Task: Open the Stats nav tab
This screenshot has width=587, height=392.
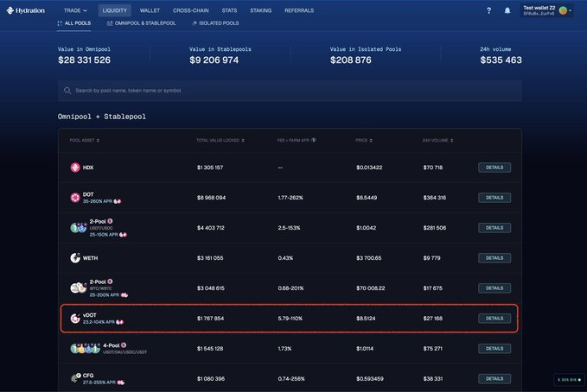Action: pos(229,10)
